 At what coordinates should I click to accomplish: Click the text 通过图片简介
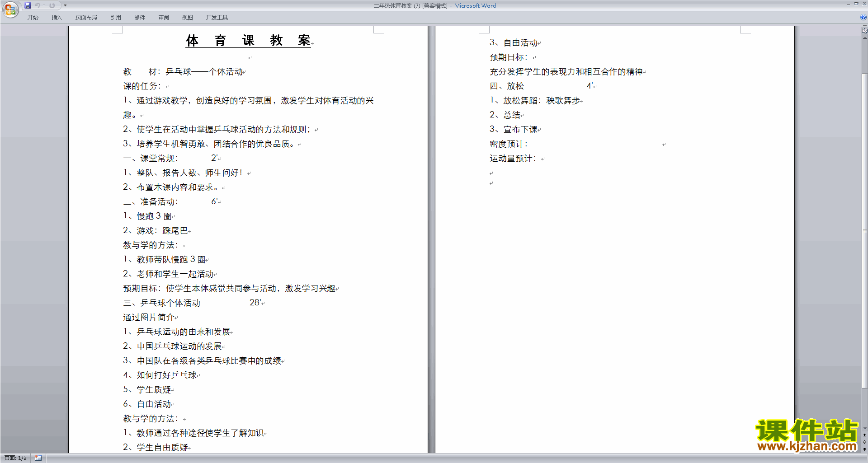point(149,318)
